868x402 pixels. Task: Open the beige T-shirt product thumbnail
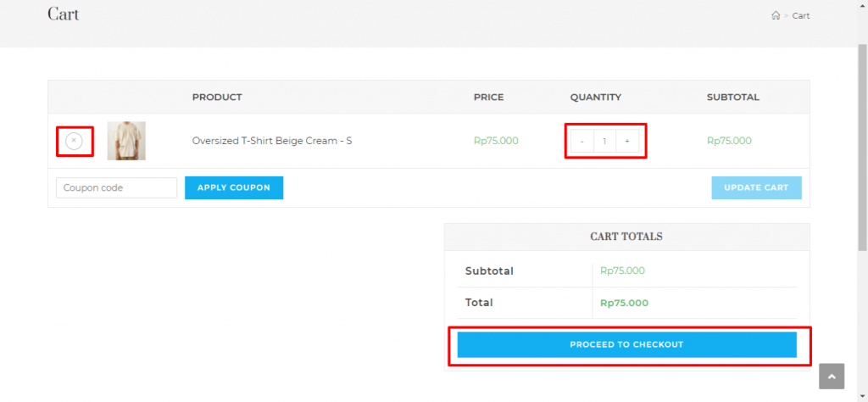pos(126,141)
